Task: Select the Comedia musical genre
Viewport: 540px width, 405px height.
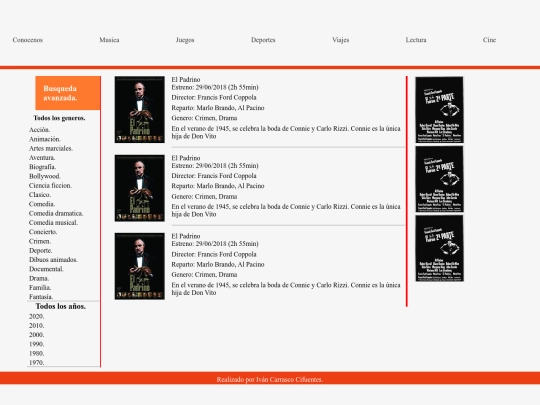Action: [53, 223]
